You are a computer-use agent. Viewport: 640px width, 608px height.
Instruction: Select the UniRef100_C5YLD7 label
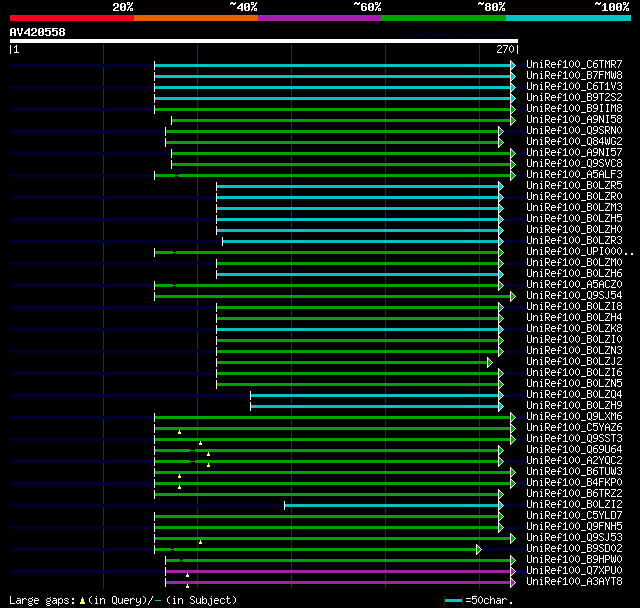574,516
